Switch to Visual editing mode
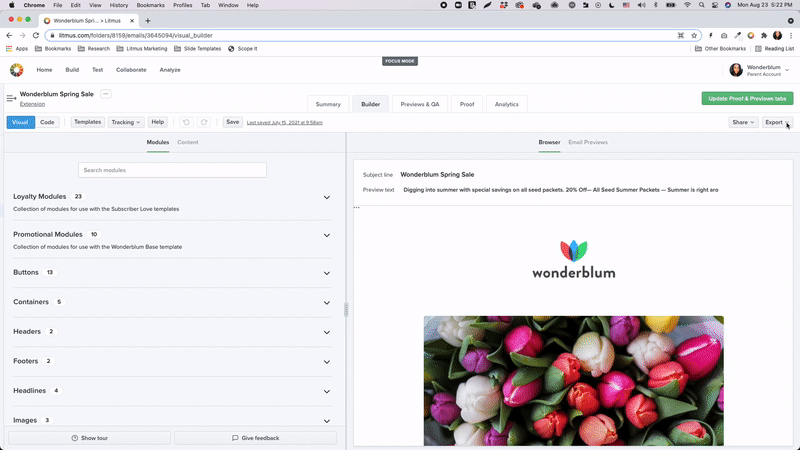800x450 pixels. (20, 122)
